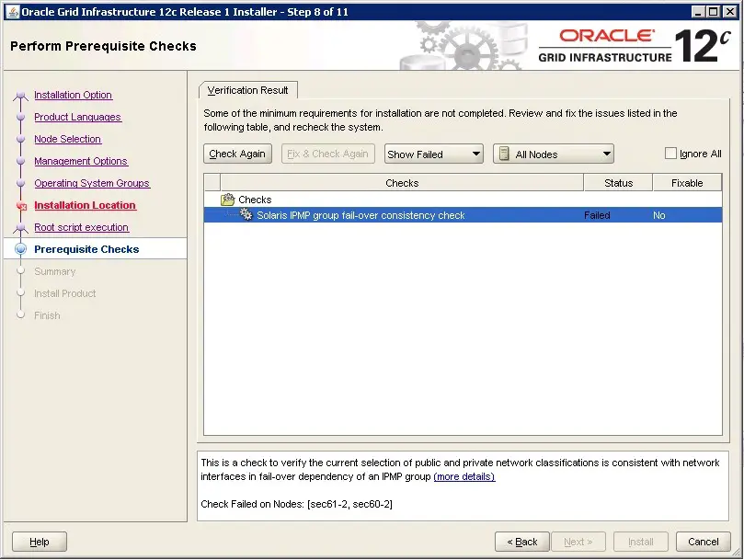Click the Checks root tree node
The height and width of the screenshot is (560, 744).
pyautogui.click(x=255, y=200)
